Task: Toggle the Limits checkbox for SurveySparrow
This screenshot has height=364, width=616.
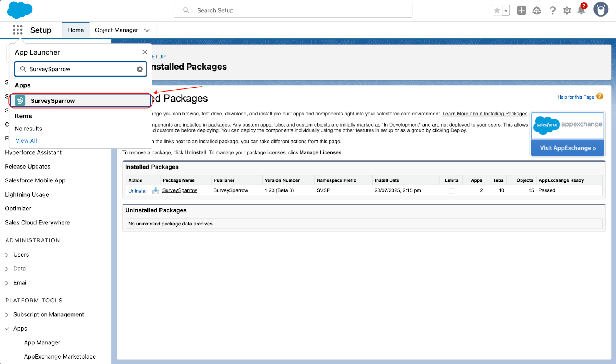Action: [x=451, y=191]
